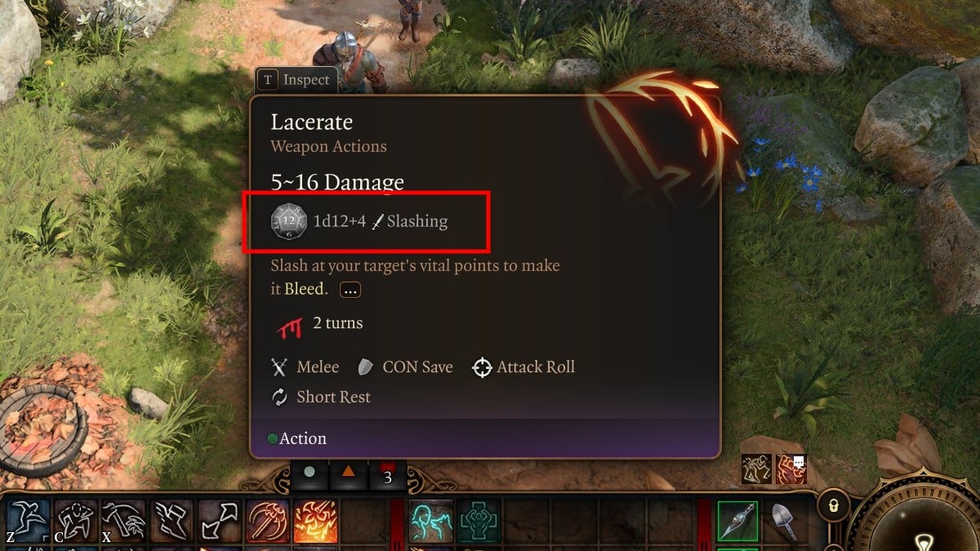Toggle the red group-mode icon
The width and height of the screenshot is (980, 551).
point(791,469)
